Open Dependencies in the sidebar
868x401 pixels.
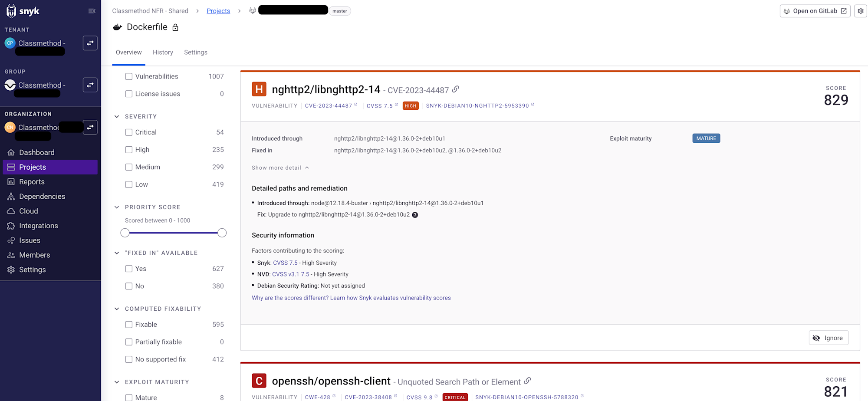tap(42, 196)
